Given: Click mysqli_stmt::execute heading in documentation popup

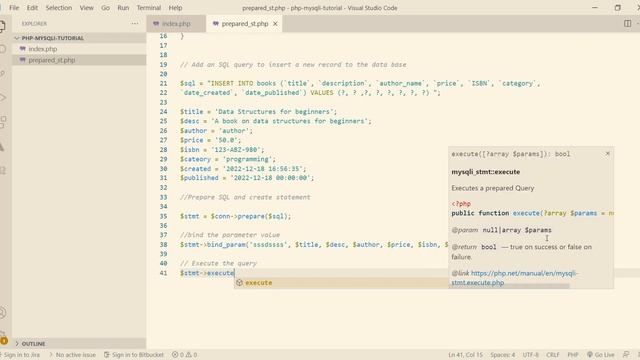Looking at the screenshot, I should [x=486, y=172].
